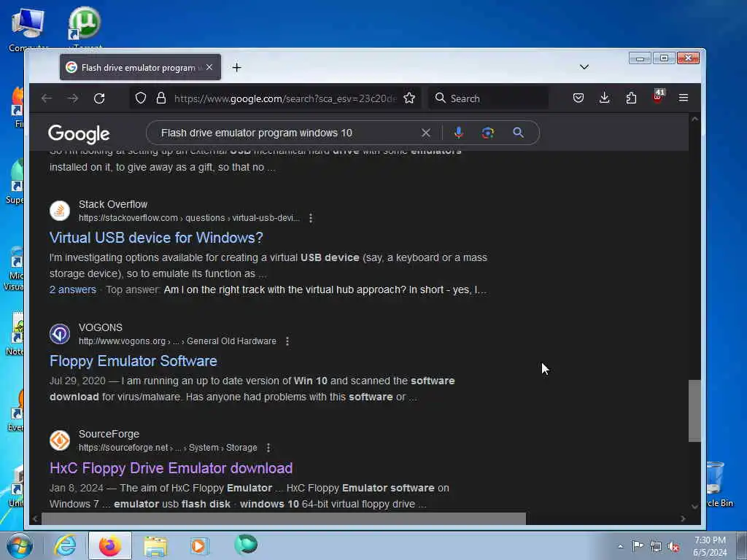Screen dimensions: 747x560
Task: Submit search with Google magnifier icon
Action: pos(519,133)
